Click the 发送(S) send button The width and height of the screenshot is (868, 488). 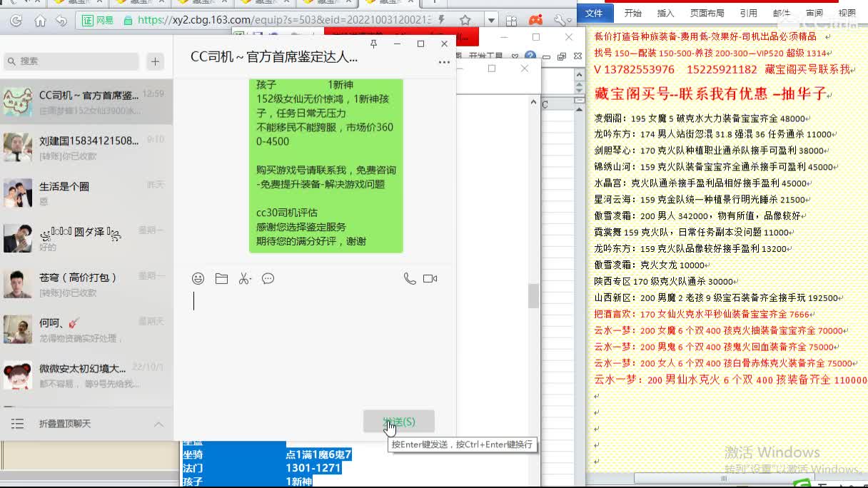click(398, 422)
